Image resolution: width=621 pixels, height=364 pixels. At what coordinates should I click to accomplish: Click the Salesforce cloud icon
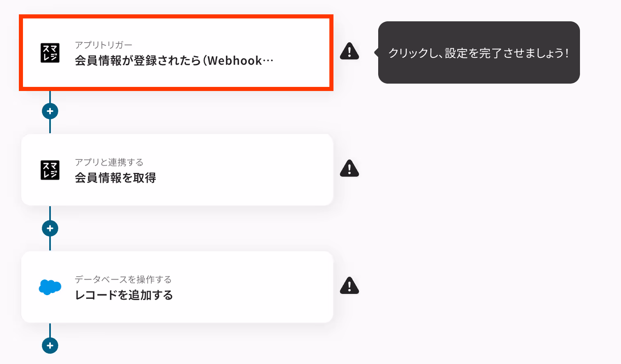tap(50, 287)
